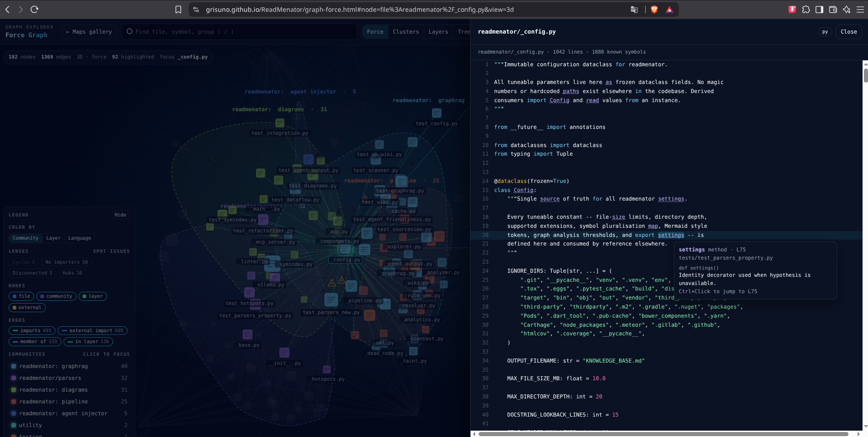
Task: Switch to the Force view tab
Action: click(x=375, y=32)
